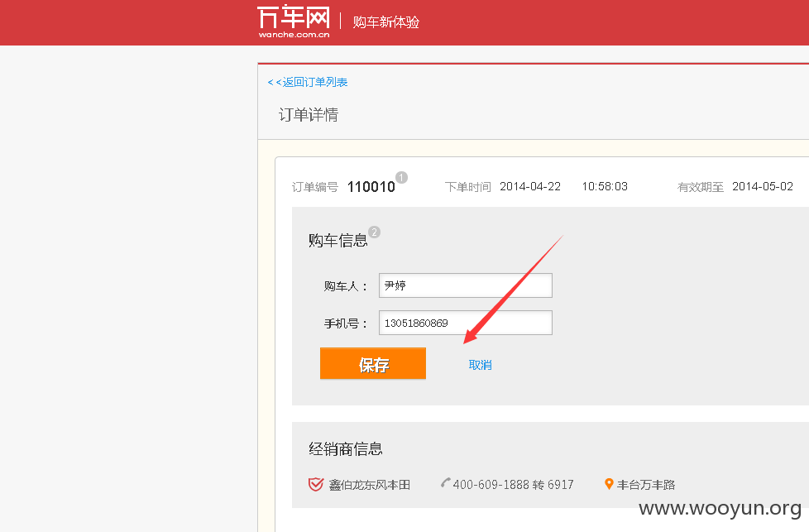Select the order date 2014-04-22
The height and width of the screenshot is (532, 809).
coord(530,186)
